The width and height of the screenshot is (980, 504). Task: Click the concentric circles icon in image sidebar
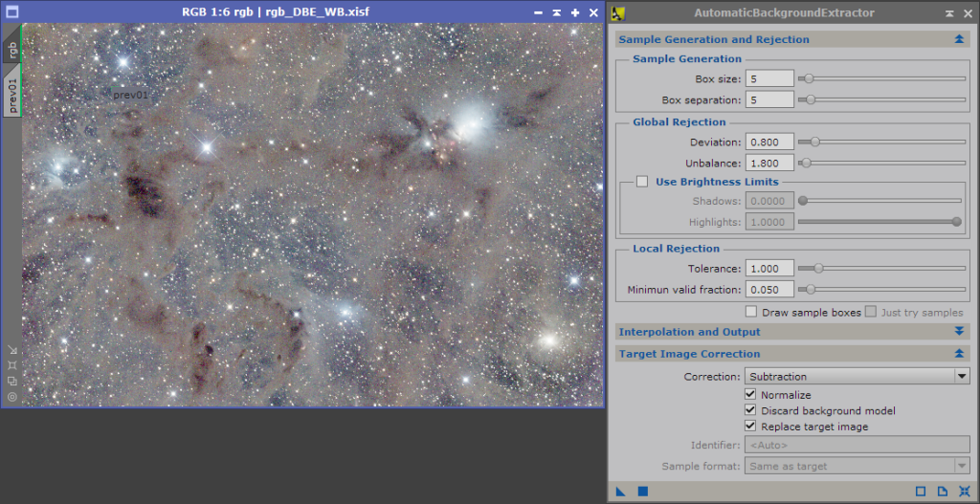(x=12, y=396)
